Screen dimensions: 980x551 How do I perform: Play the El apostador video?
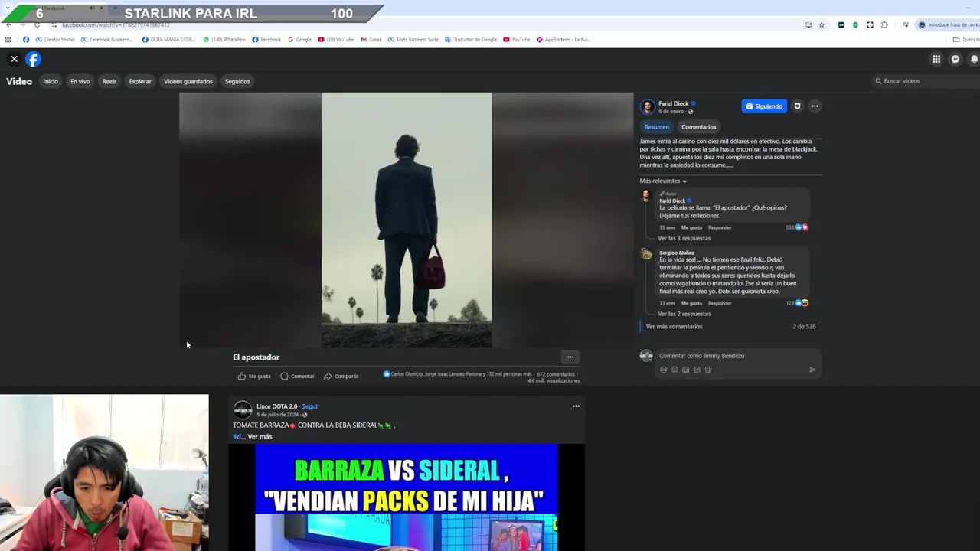[x=407, y=220]
